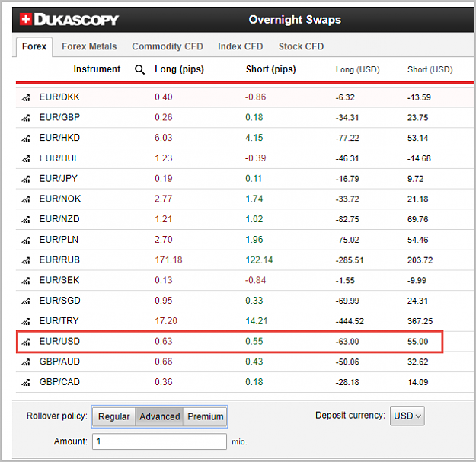Image resolution: width=476 pixels, height=462 pixels.
Task: Open the Stock CFD tab
Action: coord(301,46)
